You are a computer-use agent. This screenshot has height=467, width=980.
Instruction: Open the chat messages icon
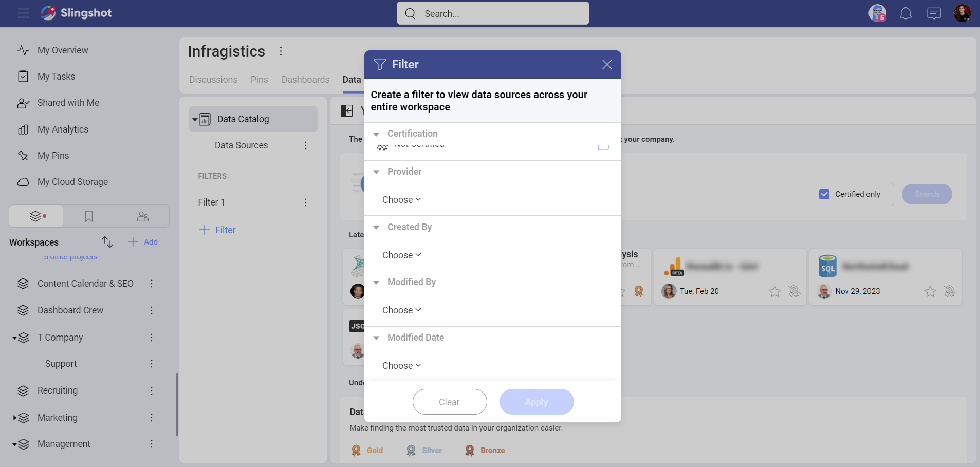(934, 13)
